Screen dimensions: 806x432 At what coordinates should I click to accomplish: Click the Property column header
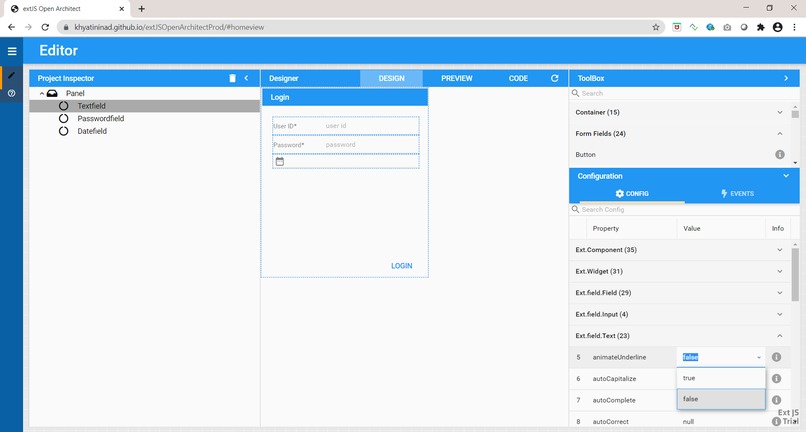coord(631,228)
